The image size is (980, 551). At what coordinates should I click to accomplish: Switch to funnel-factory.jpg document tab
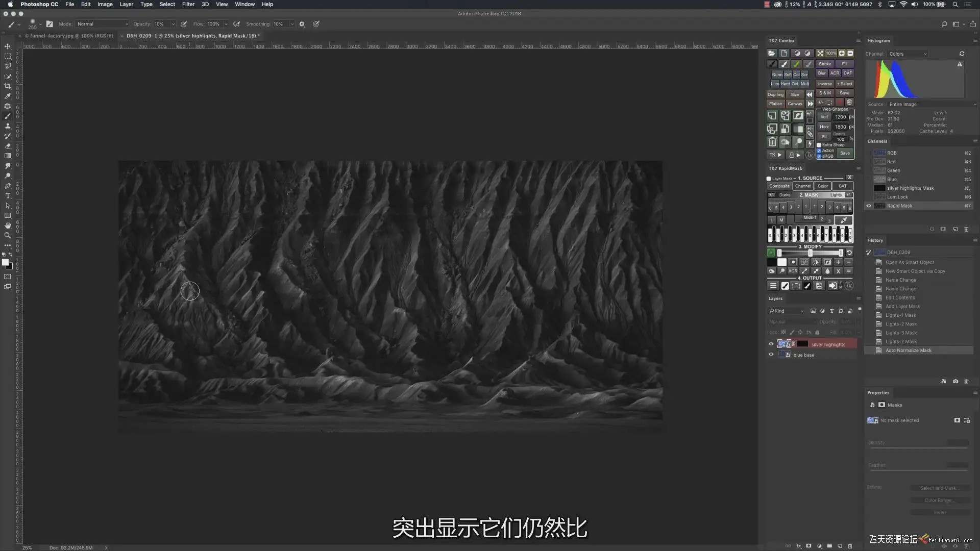[x=69, y=36]
